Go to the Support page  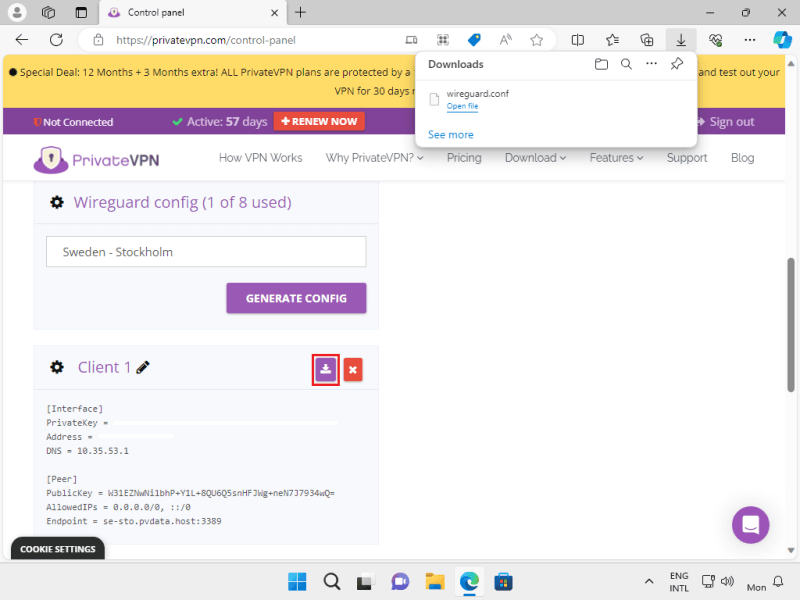(x=687, y=158)
